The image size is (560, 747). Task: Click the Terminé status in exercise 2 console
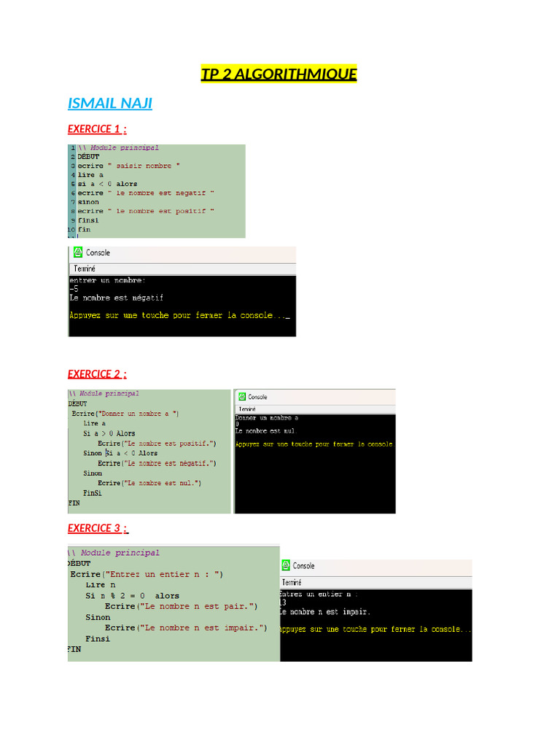(x=247, y=409)
